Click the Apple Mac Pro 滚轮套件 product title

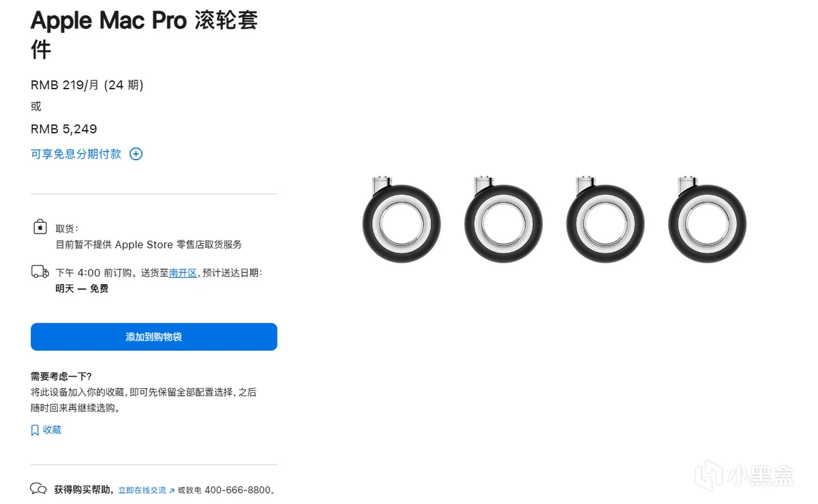pos(144,34)
